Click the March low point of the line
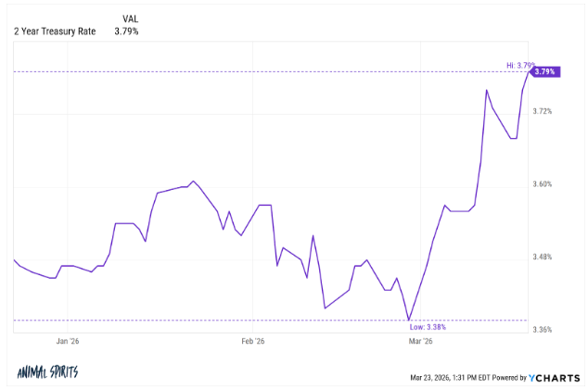This screenshot has height=390, width=588. point(409,320)
